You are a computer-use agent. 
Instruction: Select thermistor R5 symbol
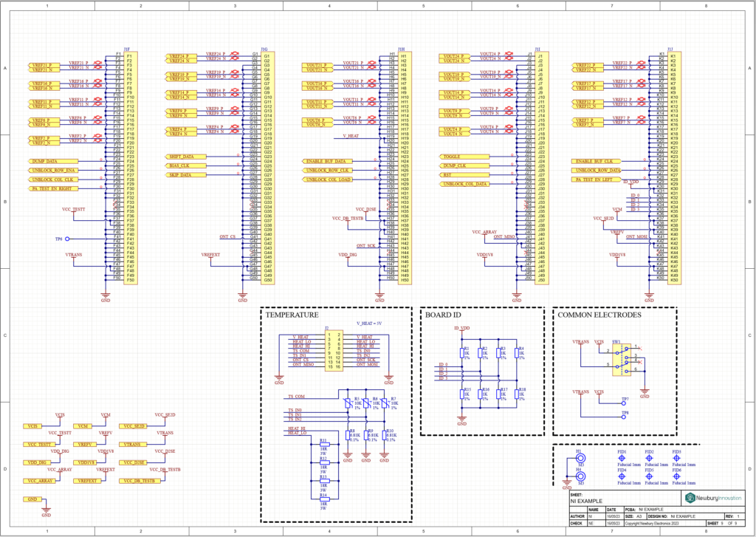tap(348, 403)
